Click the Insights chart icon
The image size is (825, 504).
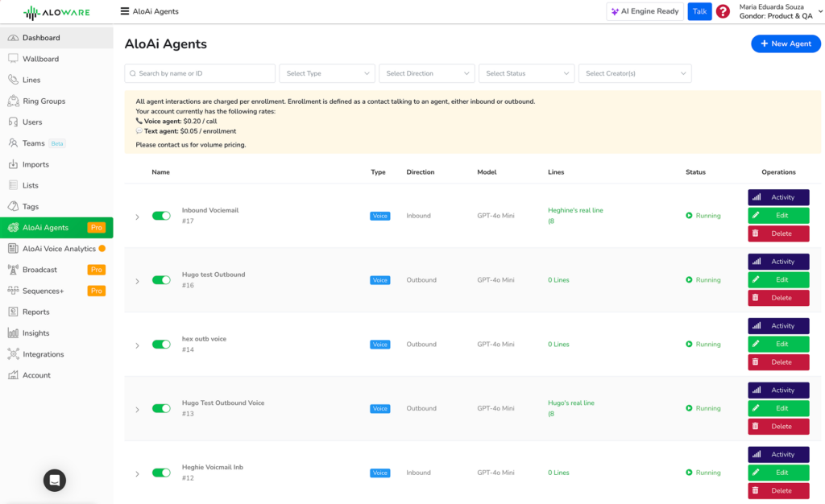(x=13, y=333)
